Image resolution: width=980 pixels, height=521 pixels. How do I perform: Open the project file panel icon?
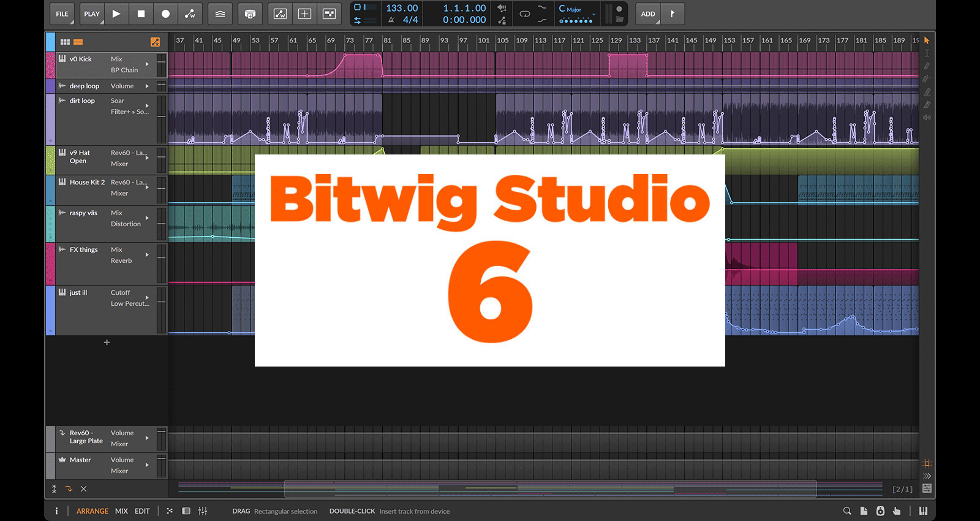coord(864,511)
